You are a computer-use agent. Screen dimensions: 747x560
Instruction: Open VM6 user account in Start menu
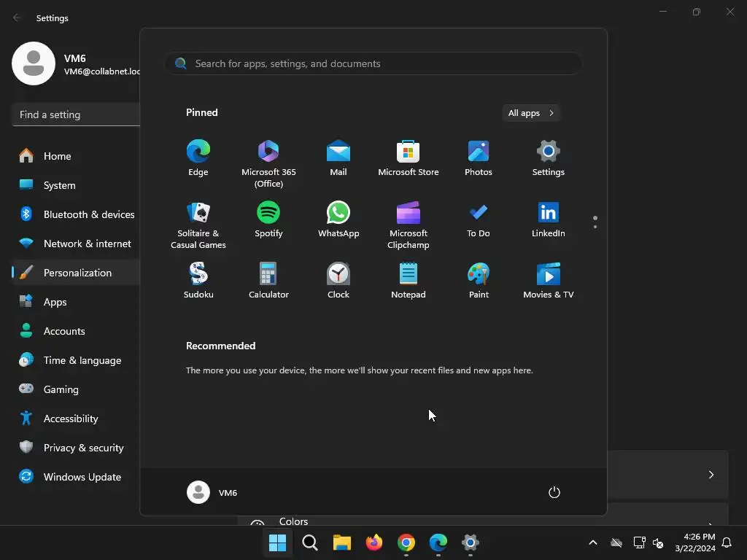click(212, 492)
